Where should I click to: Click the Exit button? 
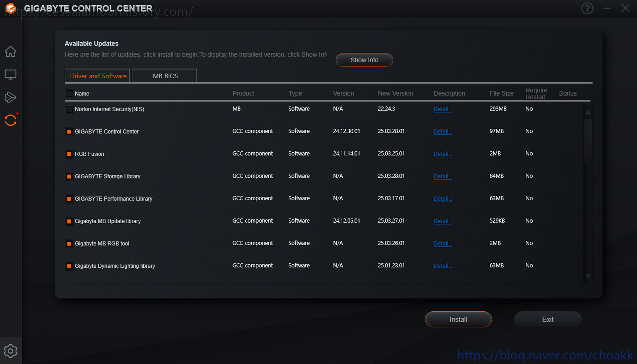click(x=548, y=319)
